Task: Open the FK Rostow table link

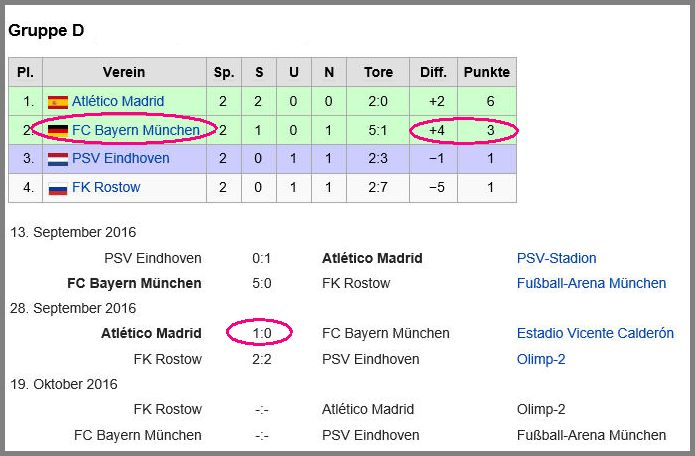Action: pos(106,187)
